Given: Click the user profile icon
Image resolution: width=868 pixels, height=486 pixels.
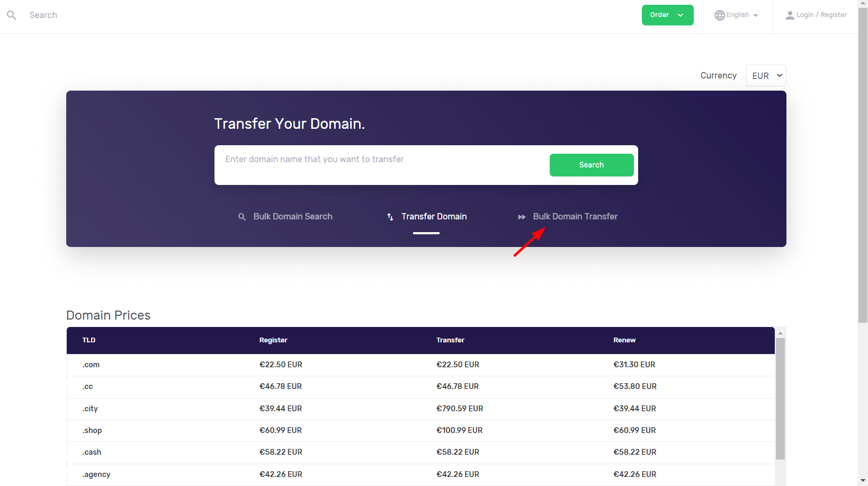Looking at the screenshot, I should (790, 15).
